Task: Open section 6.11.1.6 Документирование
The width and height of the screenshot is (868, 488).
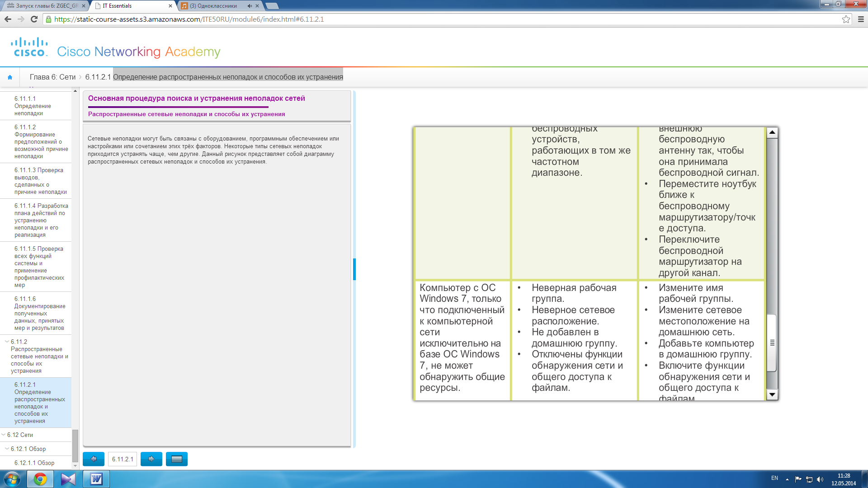Action: coord(36,313)
